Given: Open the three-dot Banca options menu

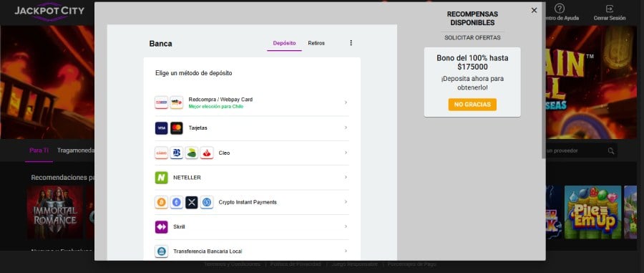Looking at the screenshot, I should tap(351, 43).
